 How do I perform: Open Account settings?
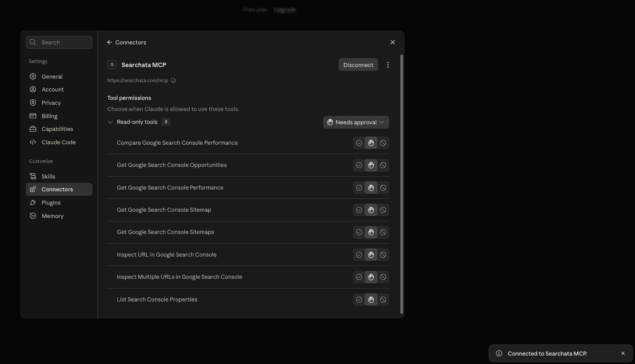point(59,89)
